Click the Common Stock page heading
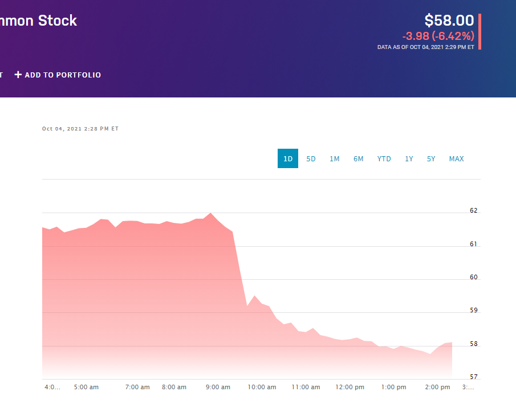 click(x=38, y=21)
